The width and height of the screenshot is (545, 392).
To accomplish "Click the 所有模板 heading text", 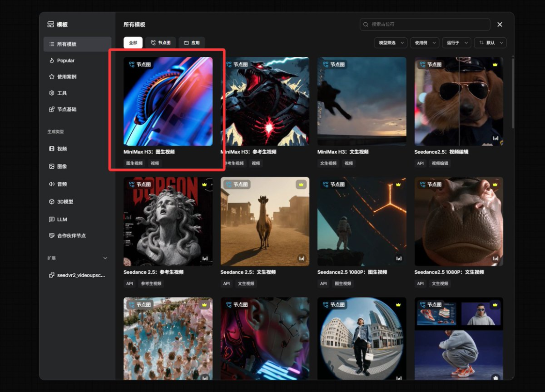I will point(134,24).
